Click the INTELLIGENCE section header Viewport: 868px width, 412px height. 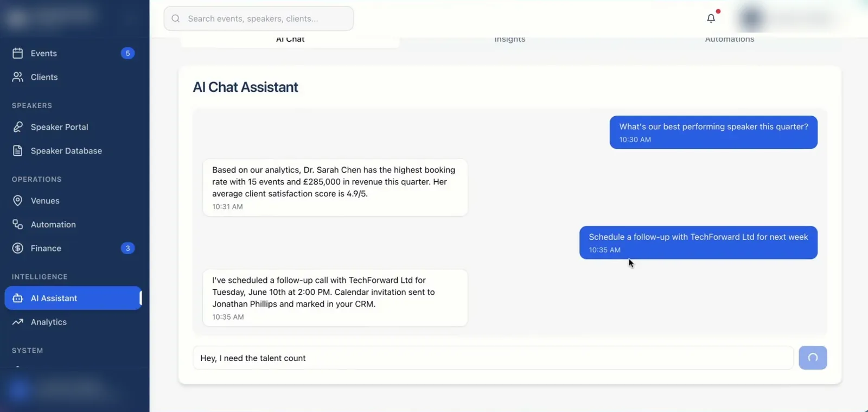[40, 277]
